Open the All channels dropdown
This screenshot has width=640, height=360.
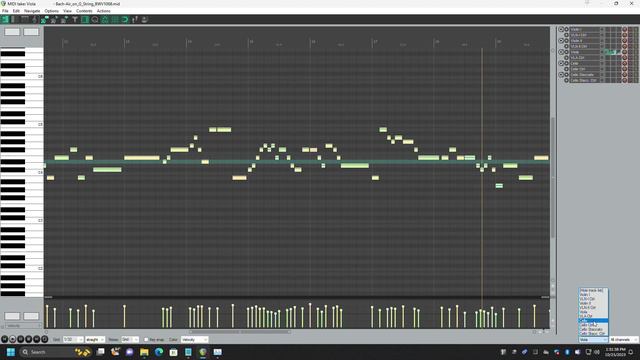pos(624,340)
